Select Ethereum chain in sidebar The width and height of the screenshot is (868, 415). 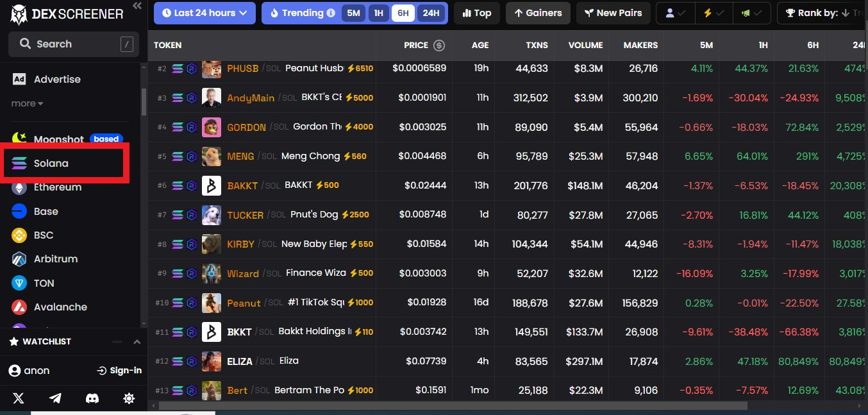tap(47, 187)
